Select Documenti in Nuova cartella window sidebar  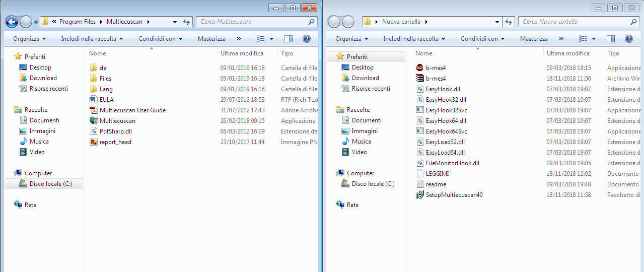[367, 120]
